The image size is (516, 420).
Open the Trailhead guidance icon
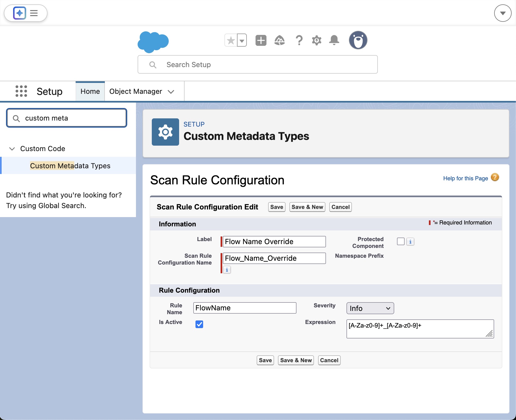(280, 41)
